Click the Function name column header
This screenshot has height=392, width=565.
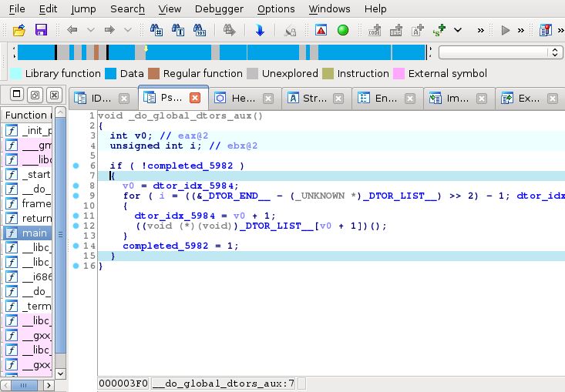click(28, 115)
